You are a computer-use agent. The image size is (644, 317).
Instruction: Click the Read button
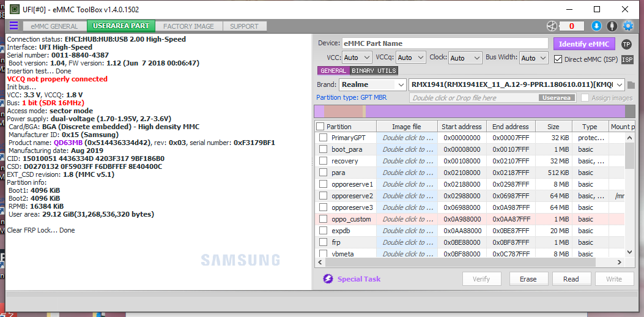(x=571, y=279)
